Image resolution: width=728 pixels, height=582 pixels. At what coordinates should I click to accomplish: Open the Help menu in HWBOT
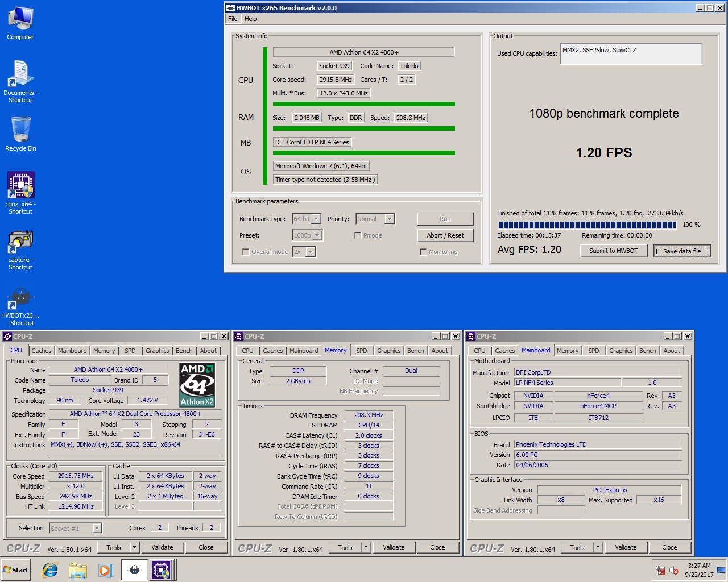[x=250, y=19]
